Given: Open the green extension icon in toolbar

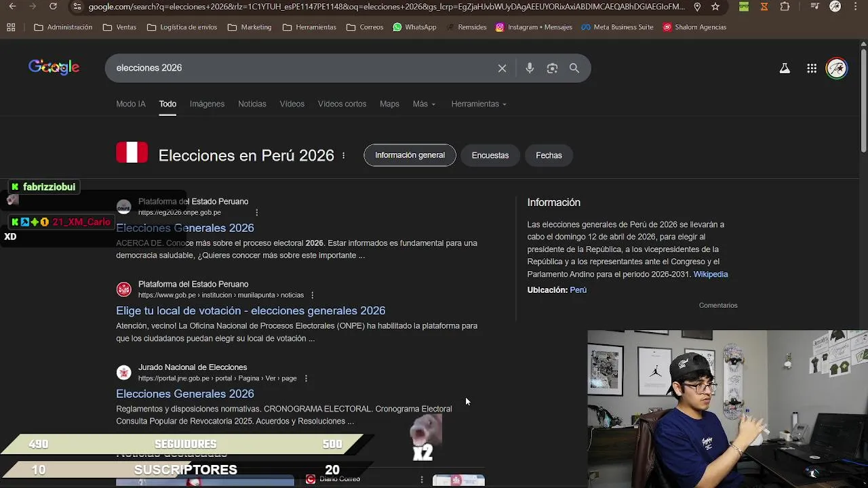Looking at the screenshot, I should click(x=744, y=7).
